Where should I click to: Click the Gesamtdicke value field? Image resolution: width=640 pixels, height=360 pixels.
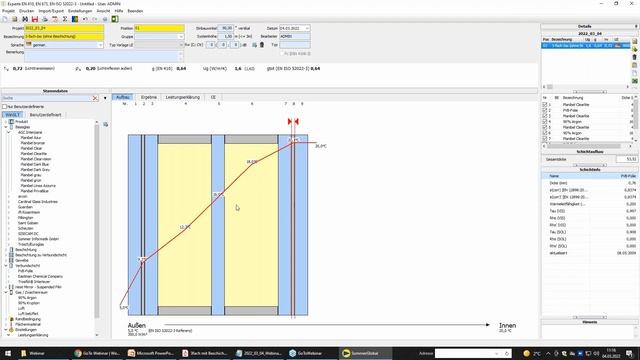(x=627, y=159)
